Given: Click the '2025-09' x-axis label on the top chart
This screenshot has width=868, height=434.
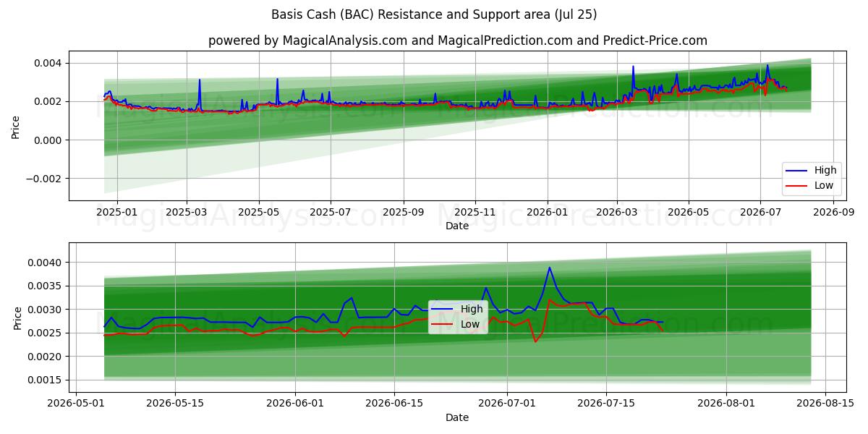Looking at the screenshot, I should click(x=404, y=213).
